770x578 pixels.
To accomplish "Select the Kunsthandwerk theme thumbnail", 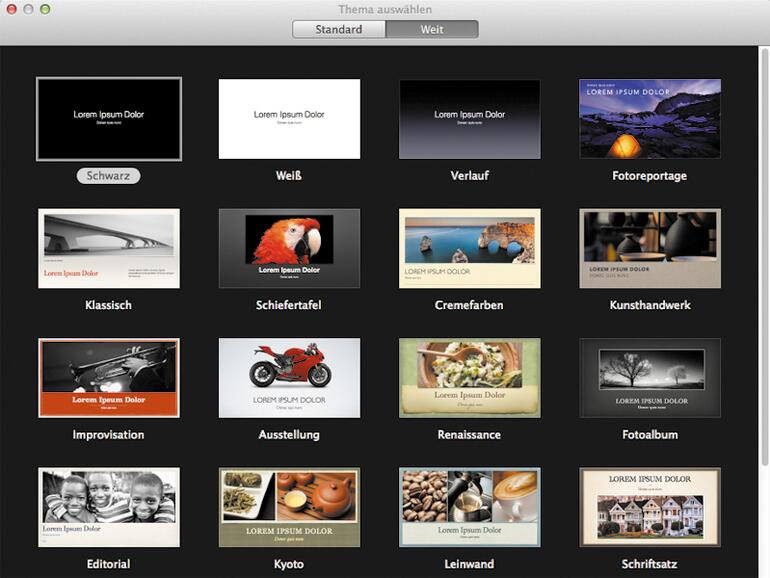I will (x=649, y=248).
